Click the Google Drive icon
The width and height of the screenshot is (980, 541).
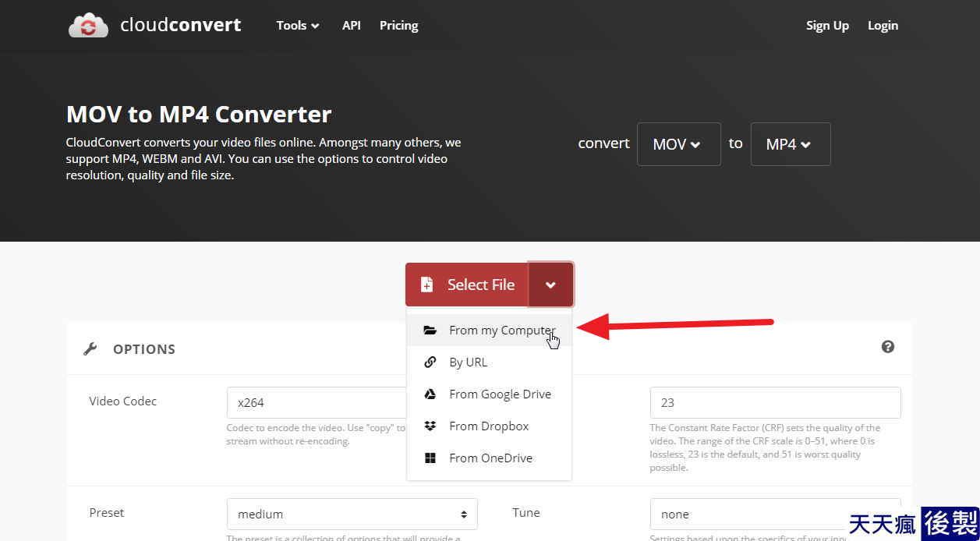pos(430,394)
